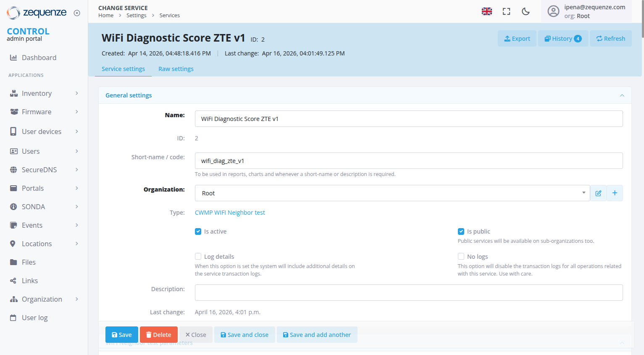Viewport: 644px width, 355px height.
Task: Switch to dark mode with moon icon
Action: 526,11
